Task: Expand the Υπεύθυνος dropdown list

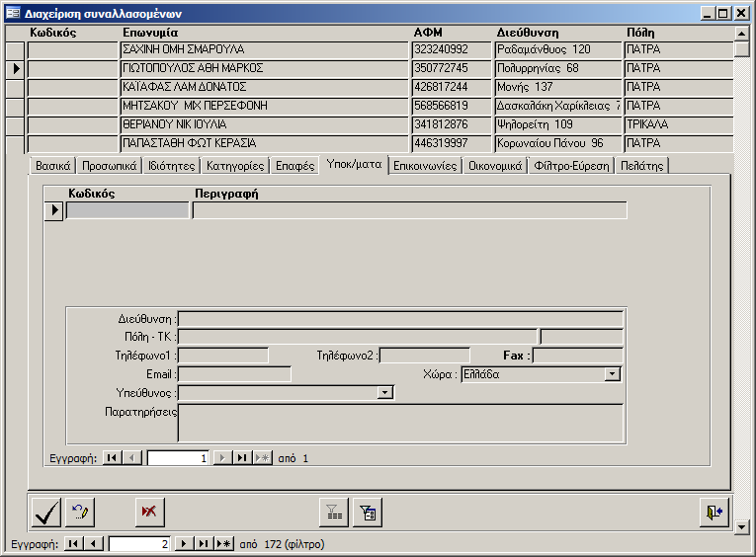Action: pos(385,393)
